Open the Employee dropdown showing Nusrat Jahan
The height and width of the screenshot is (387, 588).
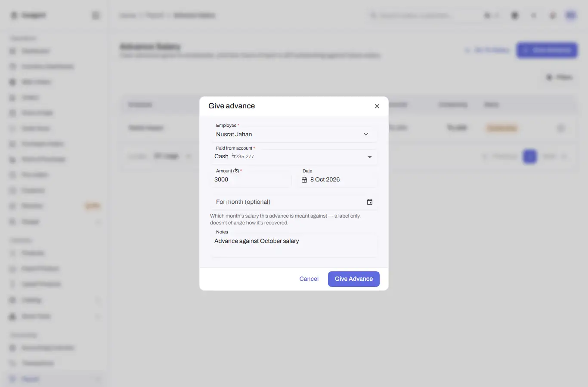(294, 134)
